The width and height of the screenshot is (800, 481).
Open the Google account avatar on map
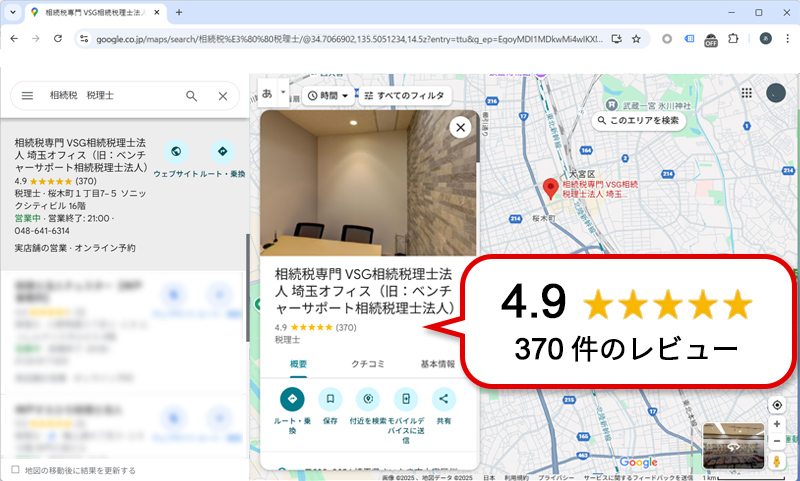(x=776, y=93)
